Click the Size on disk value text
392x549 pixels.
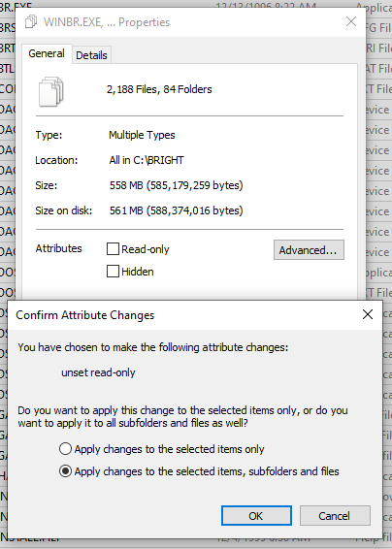coord(177,210)
